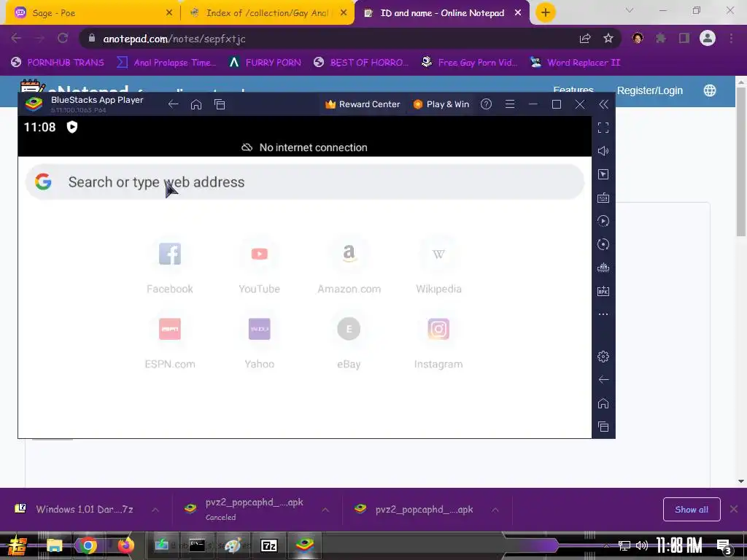Open BEST OF HORRO... bookmark
The height and width of the screenshot is (560, 747).
click(x=361, y=63)
